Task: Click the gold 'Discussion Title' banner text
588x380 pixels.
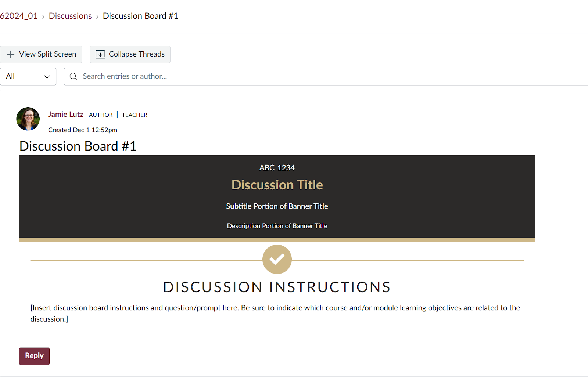Action: [277, 185]
